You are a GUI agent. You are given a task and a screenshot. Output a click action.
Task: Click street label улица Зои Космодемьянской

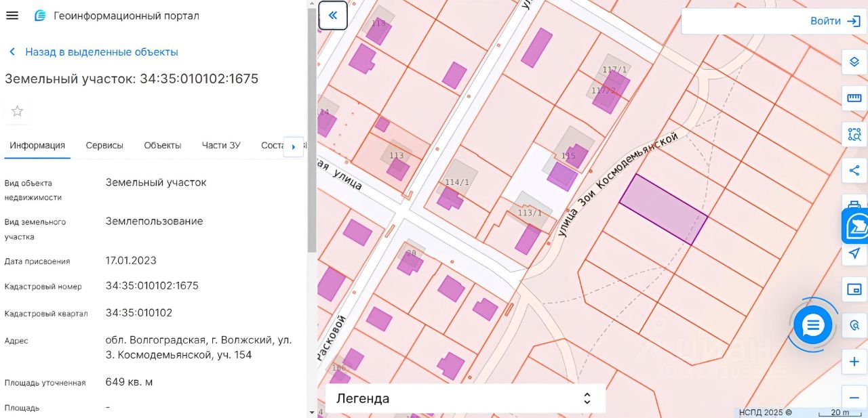(x=618, y=186)
